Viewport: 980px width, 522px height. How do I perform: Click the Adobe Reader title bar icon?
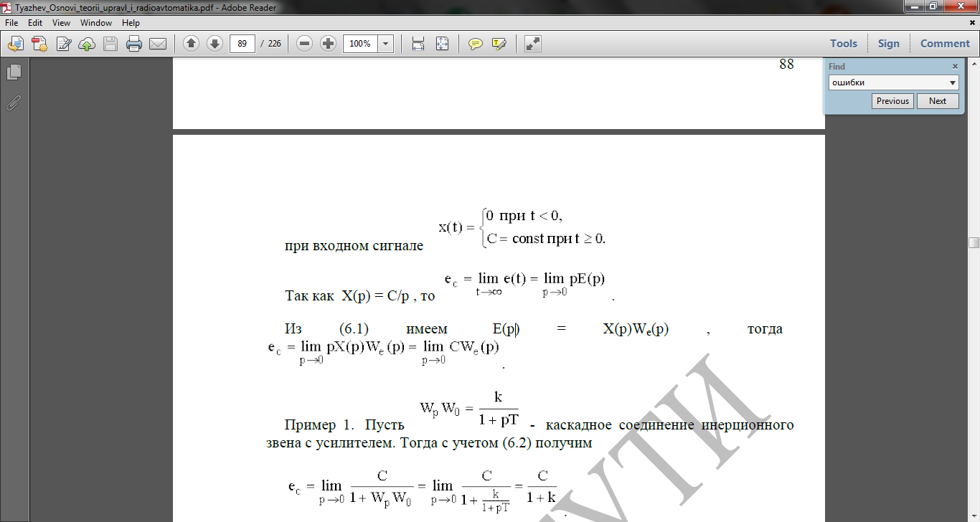click(7, 7)
